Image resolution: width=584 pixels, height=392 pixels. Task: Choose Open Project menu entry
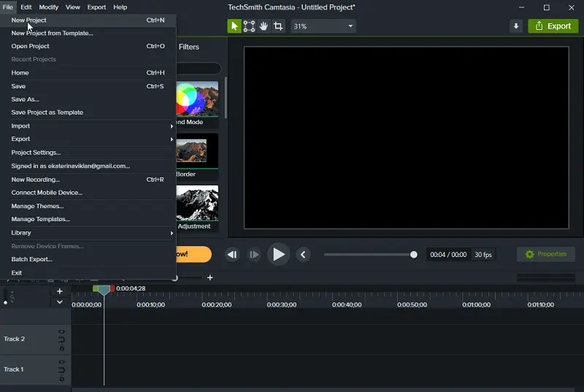[88, 46]
